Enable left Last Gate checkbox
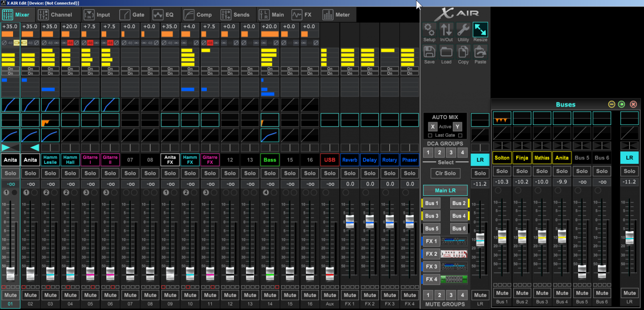644x310 pixels. [x=430, y=135]
